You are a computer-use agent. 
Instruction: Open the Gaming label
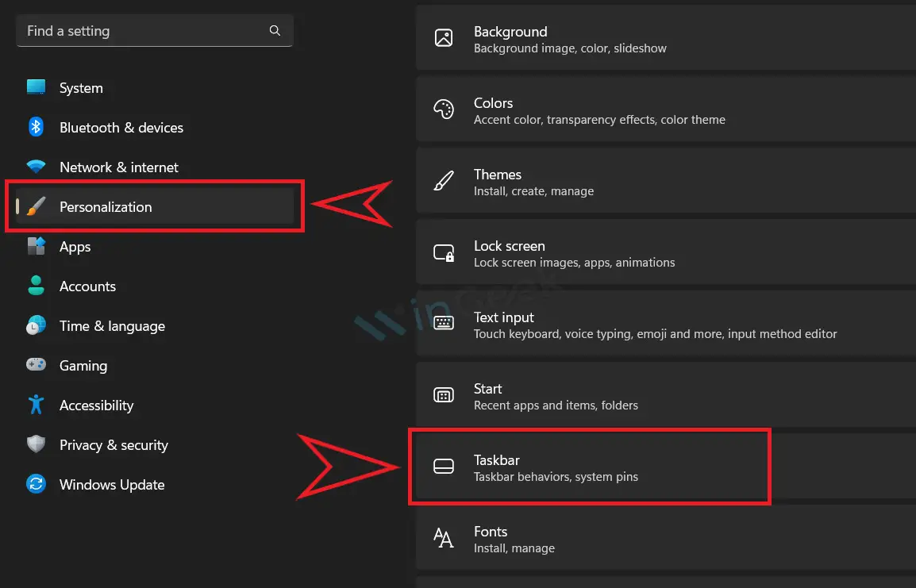(x=83, y=366)
